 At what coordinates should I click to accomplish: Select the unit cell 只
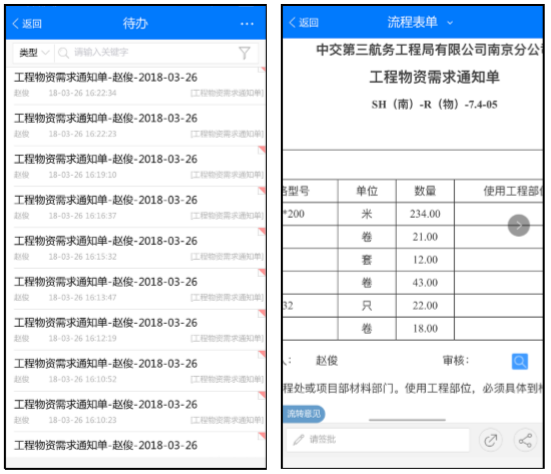[367, 306]
